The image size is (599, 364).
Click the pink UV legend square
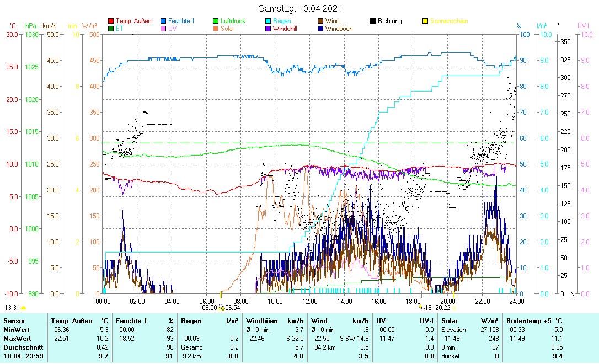tap(163, 29)
